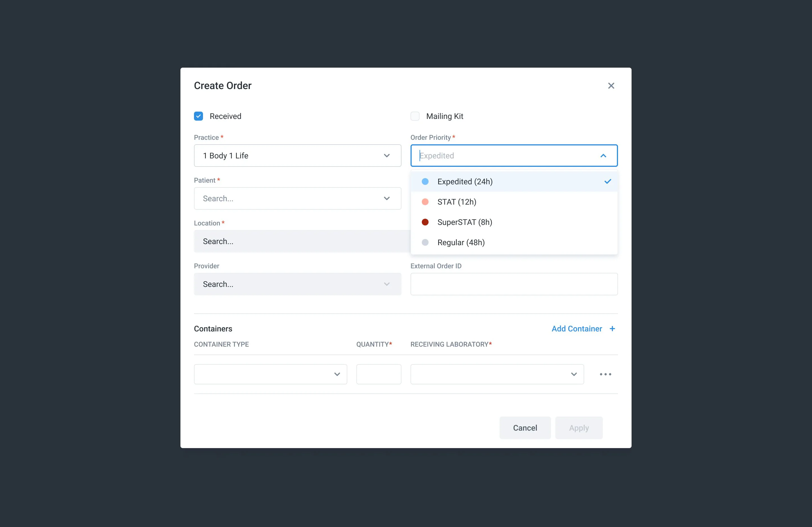
Task: Click the Location search field
Action: pos(302,241)
